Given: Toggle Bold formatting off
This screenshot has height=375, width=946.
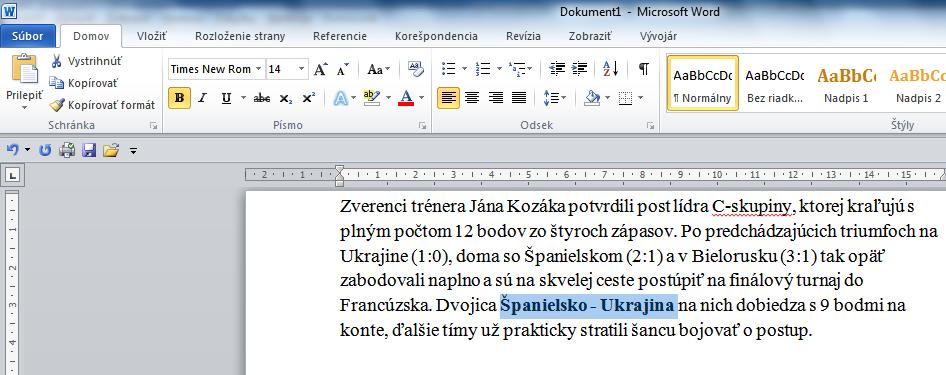Looking at the screenshot, I should coord(179,98).
